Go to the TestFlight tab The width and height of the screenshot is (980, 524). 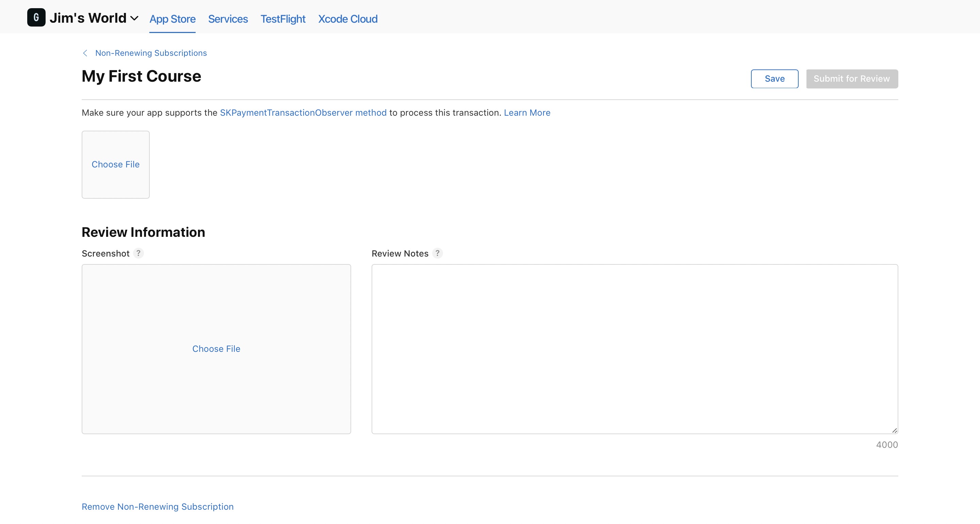click(x=283, y=19)
